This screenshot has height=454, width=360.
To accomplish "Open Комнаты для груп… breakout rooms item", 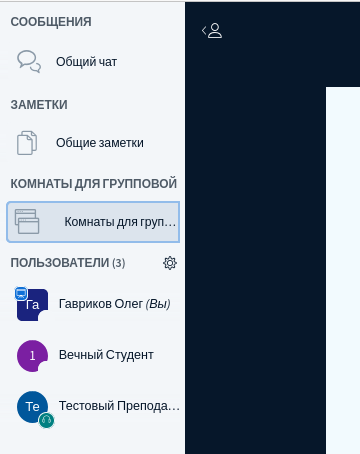I will 93,222.
